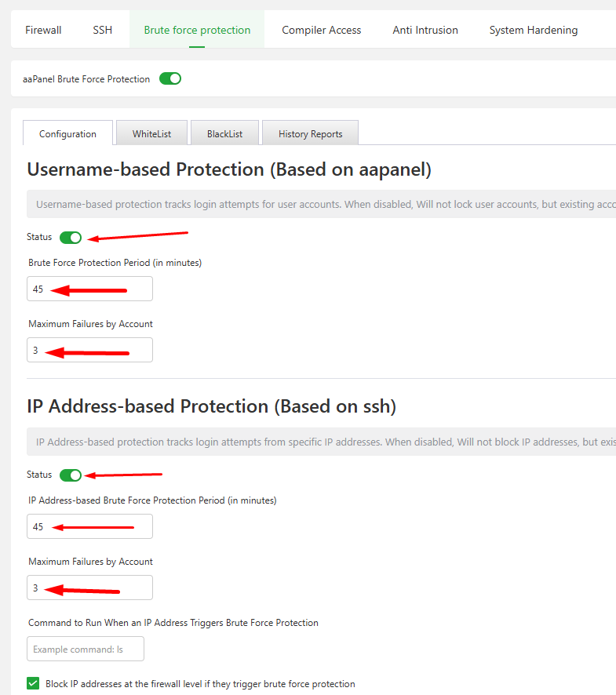Select the Brute force protection tab

197,30
